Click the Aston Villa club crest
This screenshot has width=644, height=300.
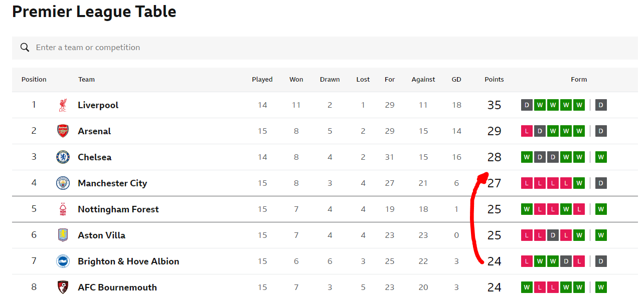[63, 235]
